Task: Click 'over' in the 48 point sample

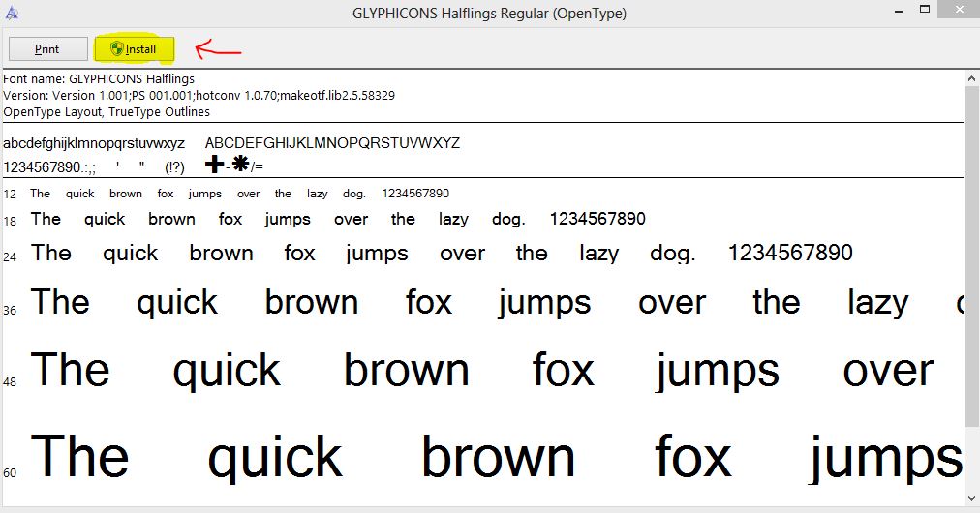Action: [x=887, y=371]
